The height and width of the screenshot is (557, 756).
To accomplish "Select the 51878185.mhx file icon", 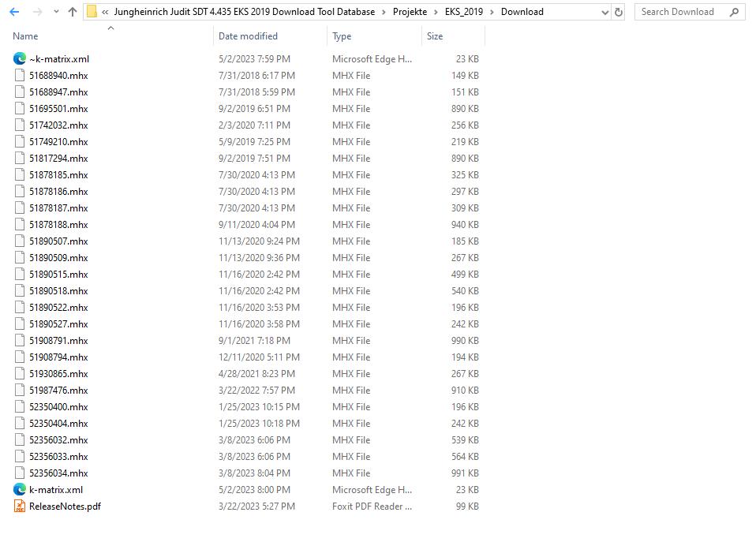I will [x=19, y=175].
